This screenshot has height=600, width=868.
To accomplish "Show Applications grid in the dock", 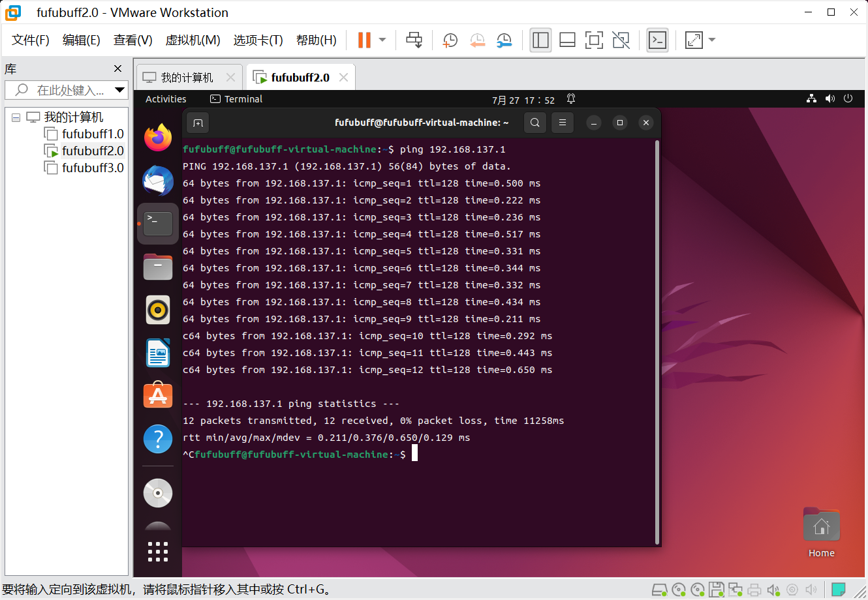I will tap(158, 552).
